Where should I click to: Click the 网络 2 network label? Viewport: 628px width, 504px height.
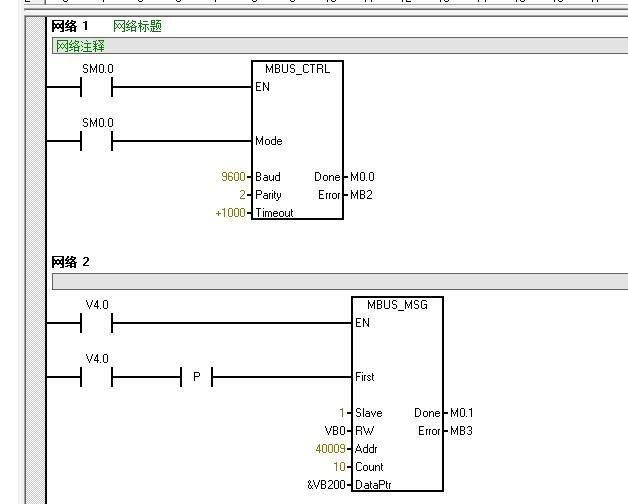pyautogui.click(x=71, y=262)
